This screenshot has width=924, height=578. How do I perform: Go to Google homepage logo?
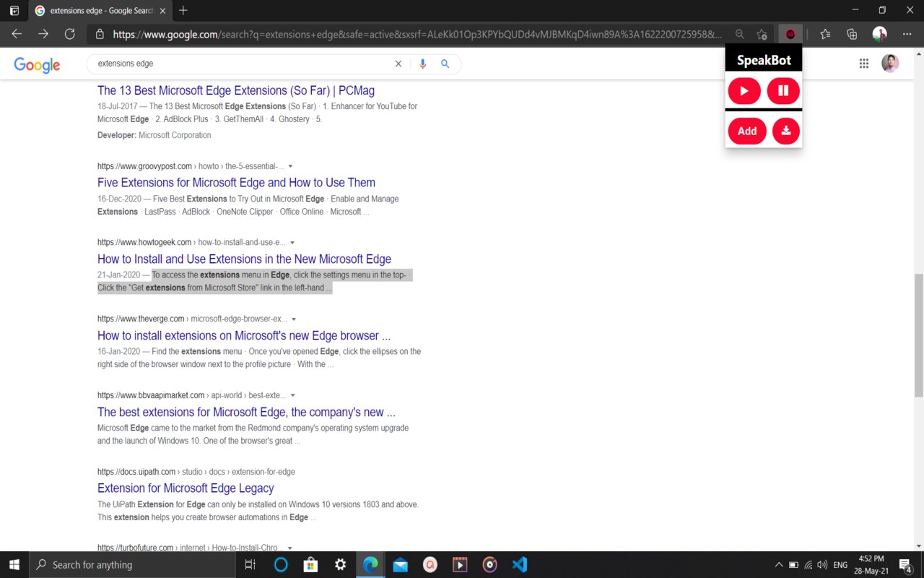37,64
